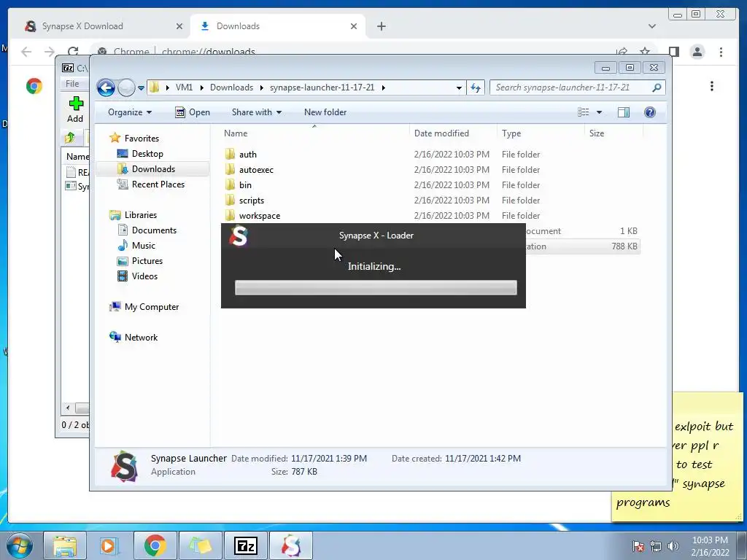Open Explorer help icon
The width and height of the screenshot is (747, 560).
(650, 112)
